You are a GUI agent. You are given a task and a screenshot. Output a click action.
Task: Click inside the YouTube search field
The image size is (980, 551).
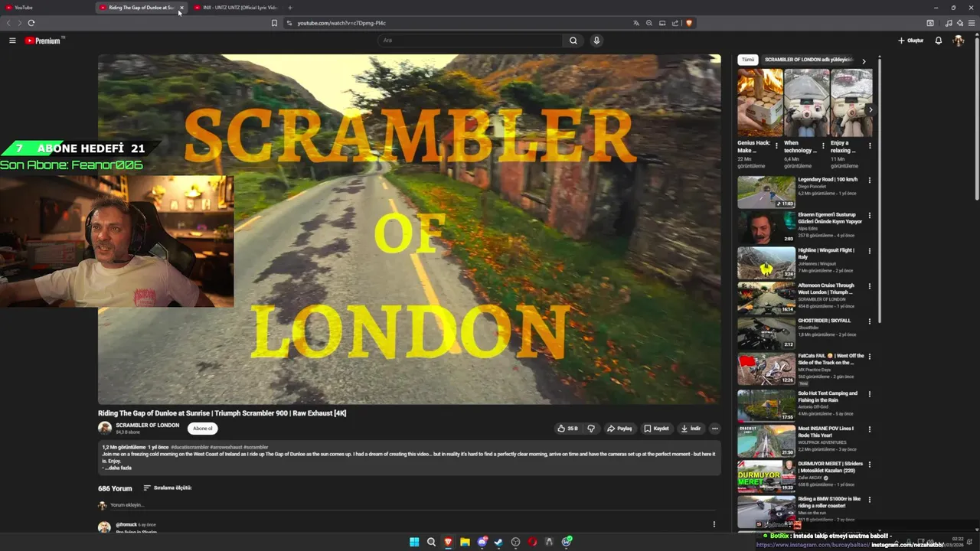(x=471, y=41)
